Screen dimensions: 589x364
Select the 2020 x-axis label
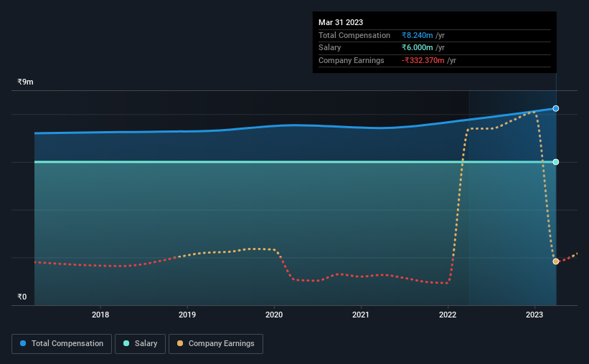point(274,315)
